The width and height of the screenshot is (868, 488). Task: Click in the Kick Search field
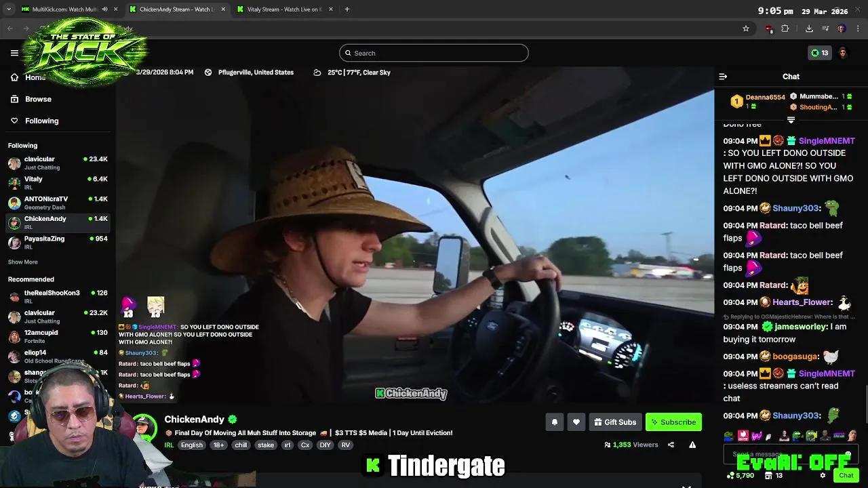coord(434,53)
